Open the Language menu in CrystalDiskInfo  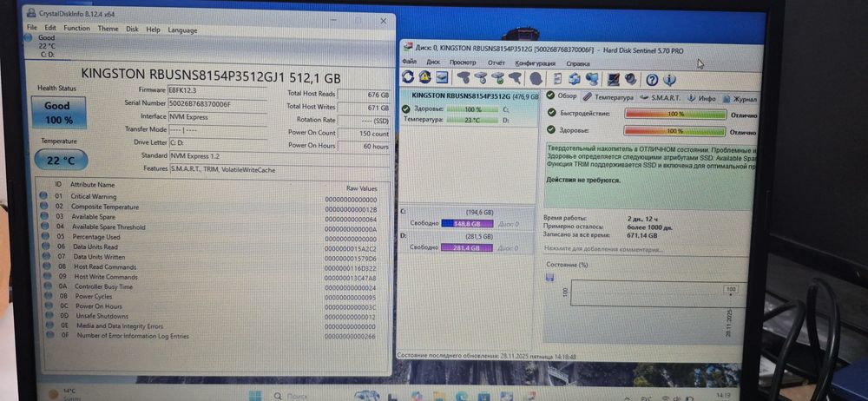point(182,30)
